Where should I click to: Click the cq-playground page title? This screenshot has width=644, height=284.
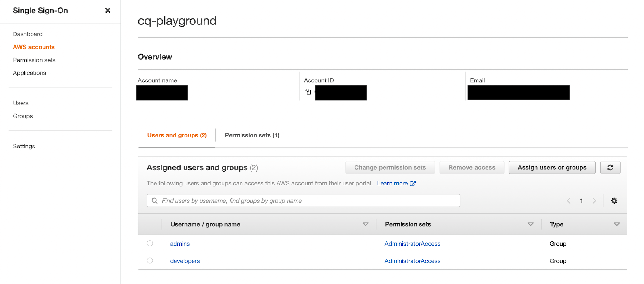click(177, 21)
